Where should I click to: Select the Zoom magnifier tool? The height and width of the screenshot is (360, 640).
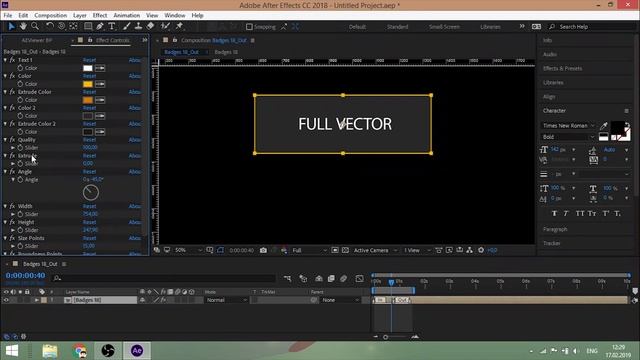tap(35, 27)
